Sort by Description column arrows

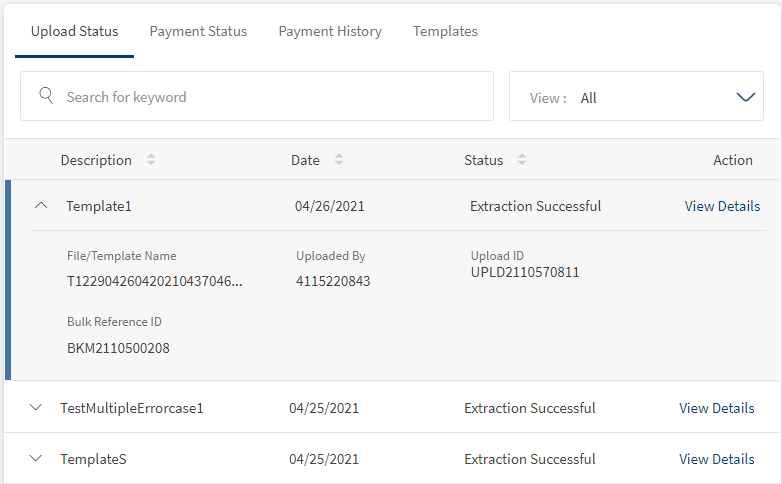click(x=151, y=160)
